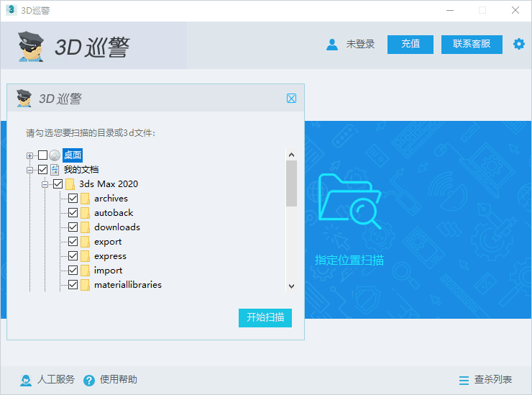Screen dimensions: 532x395
Task: Click the folder scan magnifier icon
Action: [x=349, y=202]
